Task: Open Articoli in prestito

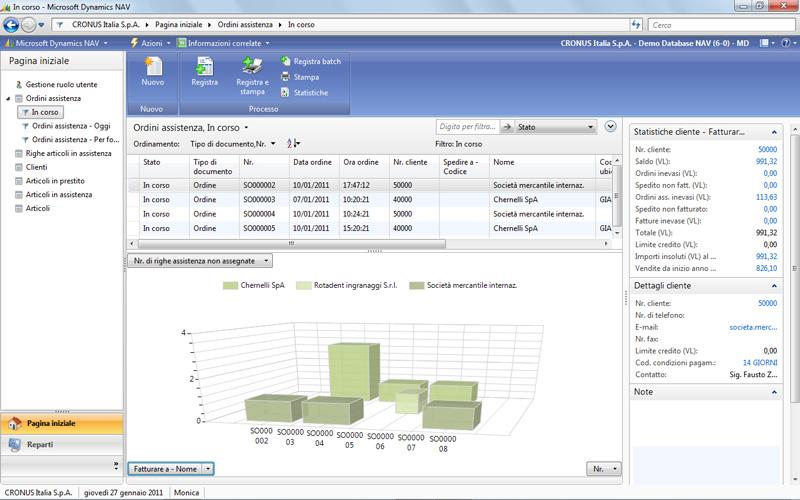Action: [x=55, y=181]
